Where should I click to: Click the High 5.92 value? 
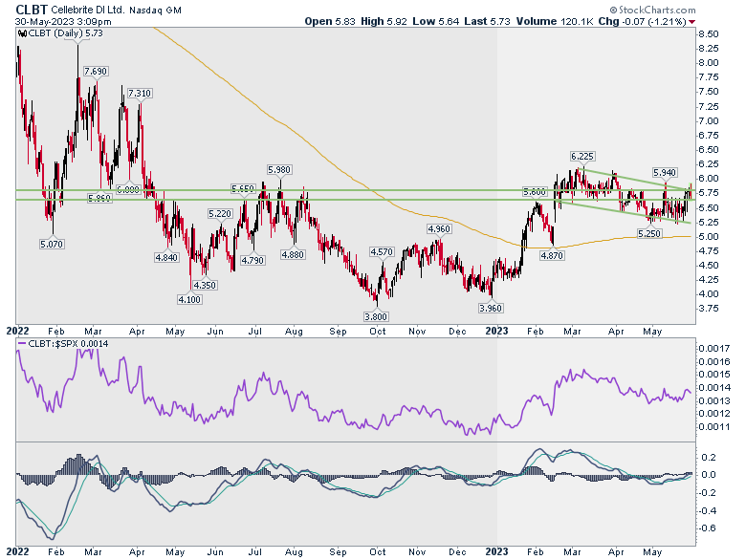tap(384, 21)
